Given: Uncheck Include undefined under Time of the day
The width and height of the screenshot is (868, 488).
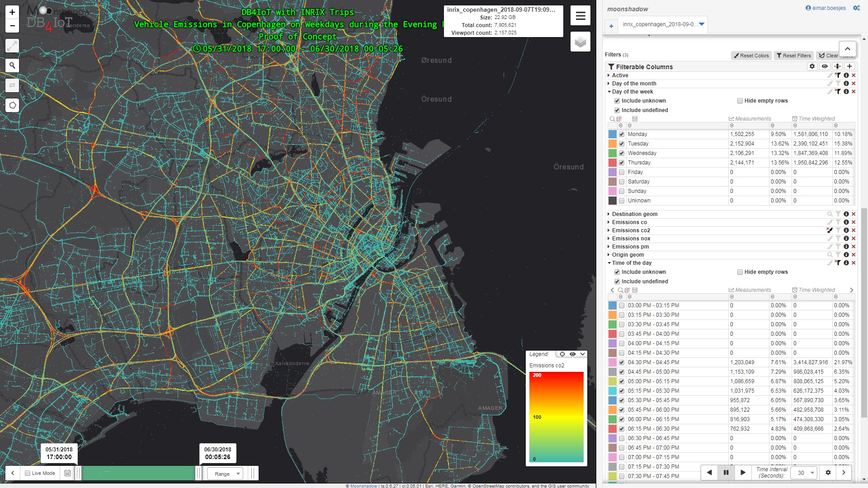Looking at the screenshot, I should point(617,282).
